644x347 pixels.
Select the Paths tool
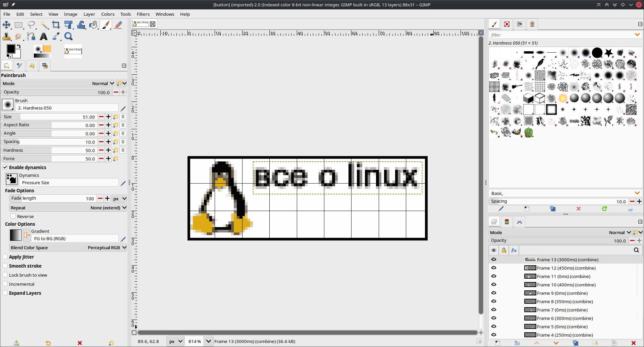pos(31,37)
